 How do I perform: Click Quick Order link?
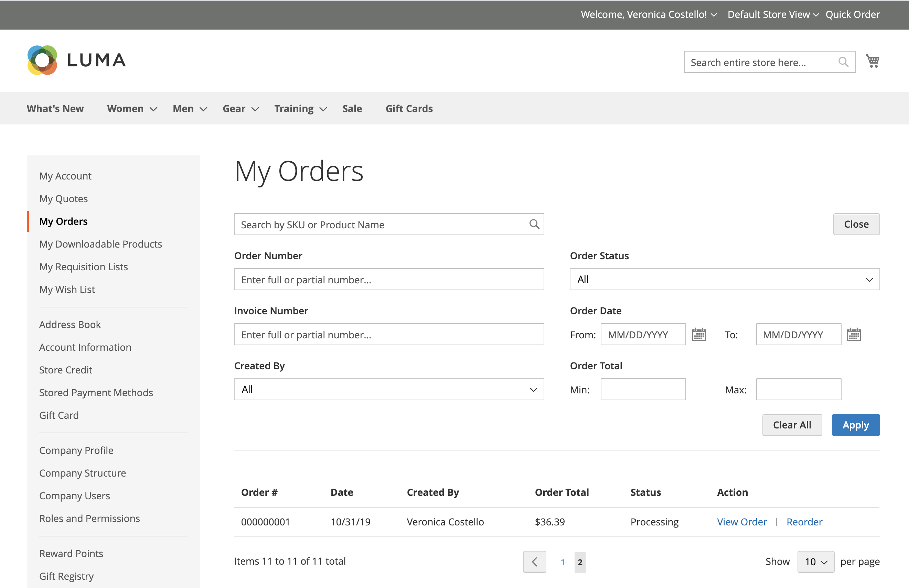point(853,14)
